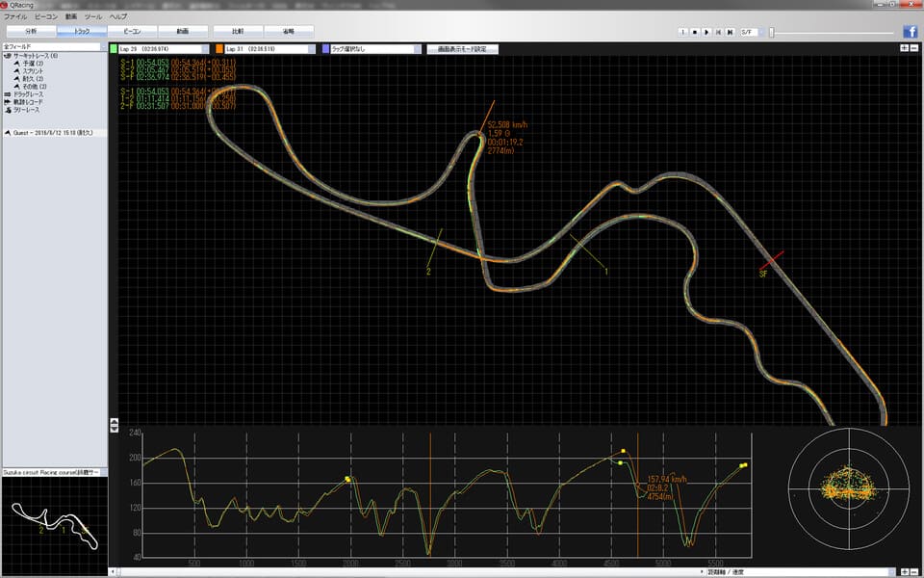Click the skip-forward playback button

coord(731,33)
